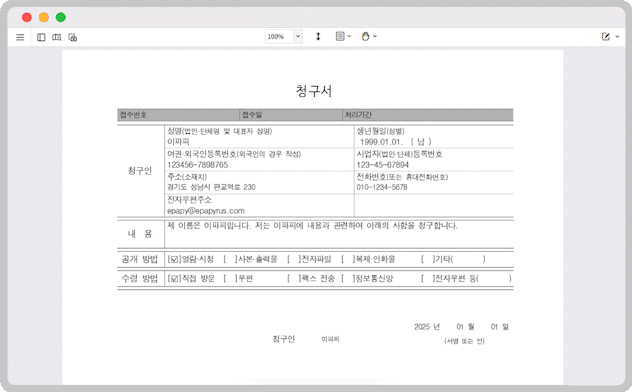Check the 우편 delivery option
632x392 pixels.
(x=231, y=278)
